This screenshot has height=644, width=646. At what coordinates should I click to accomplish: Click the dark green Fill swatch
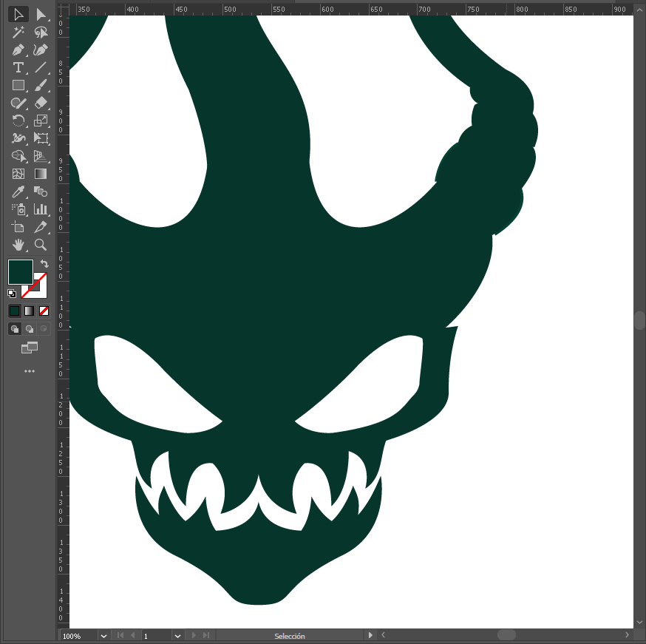20,272
